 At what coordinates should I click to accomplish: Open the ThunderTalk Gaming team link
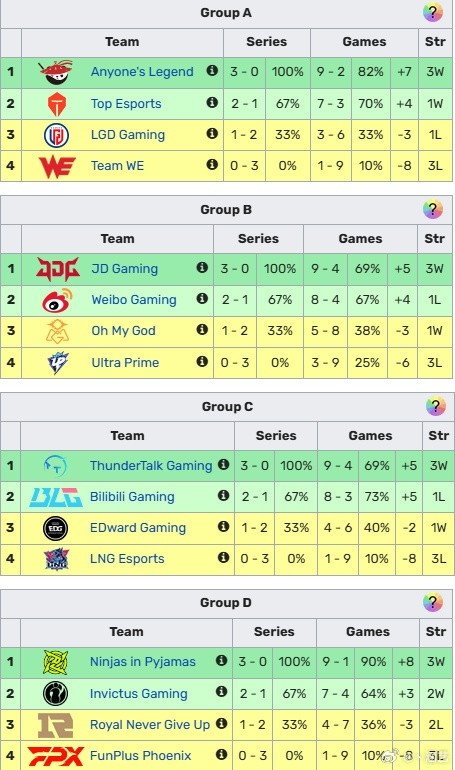(x=151, y=466)
